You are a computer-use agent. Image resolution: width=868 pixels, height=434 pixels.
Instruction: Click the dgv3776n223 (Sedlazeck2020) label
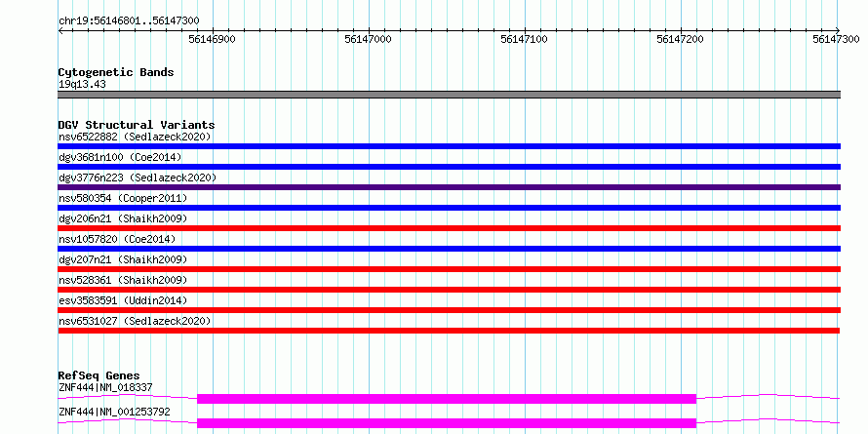click(x=138, y=178)
